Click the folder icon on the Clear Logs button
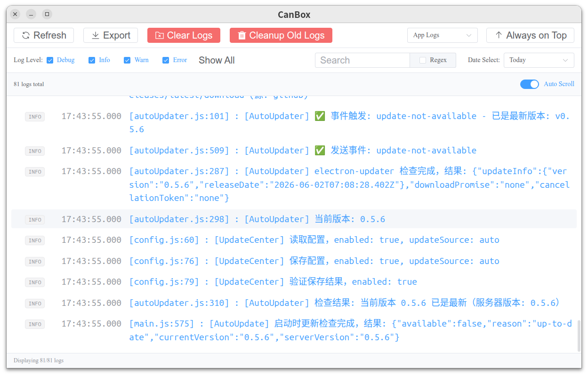588x376 pixels. pyautogui.click(x=159, y=35)
